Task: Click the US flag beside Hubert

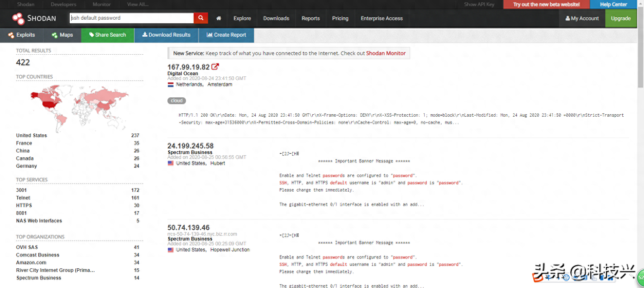Action: pyautogui.click(x=171, y=163)
